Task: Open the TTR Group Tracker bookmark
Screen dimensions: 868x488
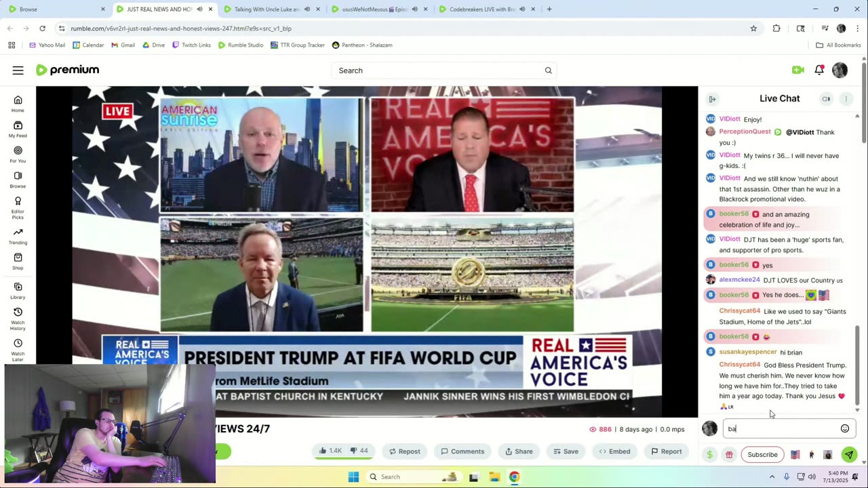Action: (298, 45)
